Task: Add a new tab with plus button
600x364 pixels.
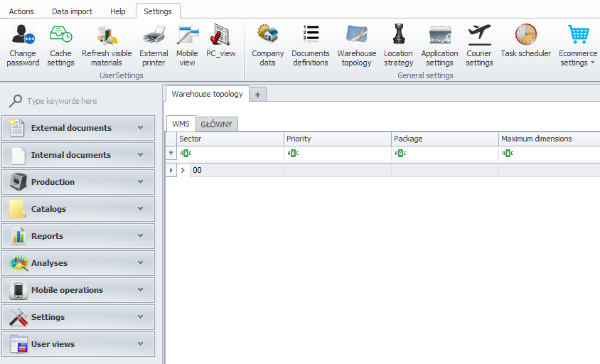Action: 257,95
